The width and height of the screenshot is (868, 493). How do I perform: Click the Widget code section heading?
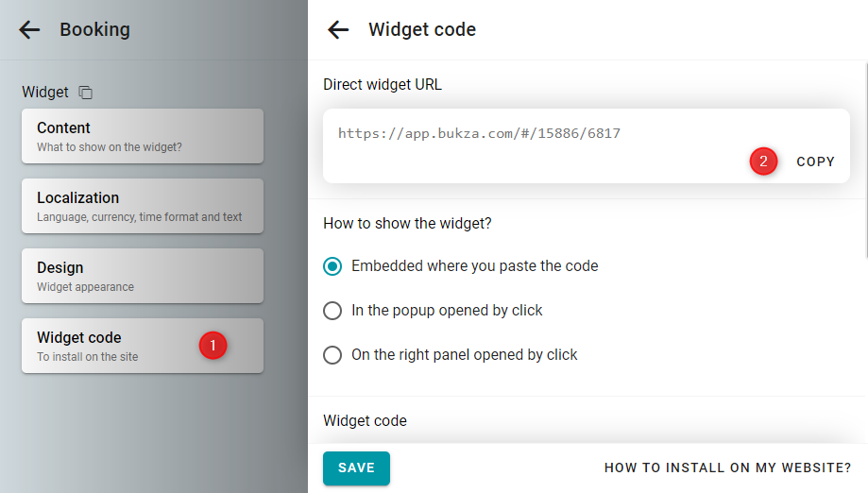click(365, 420)
